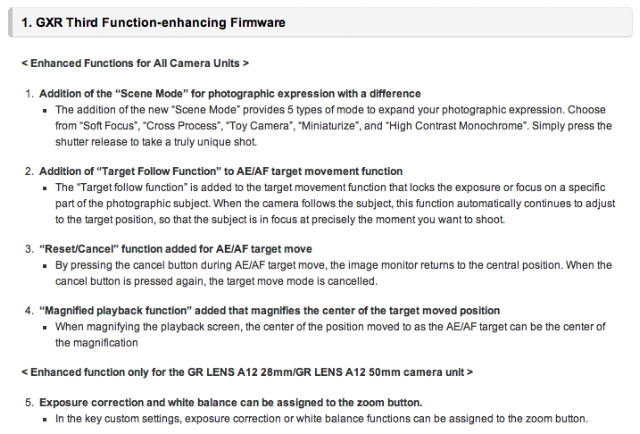Click the bullet before Target follow function description
This screenshot has width=640, height=434.
[x=45, y=188]
